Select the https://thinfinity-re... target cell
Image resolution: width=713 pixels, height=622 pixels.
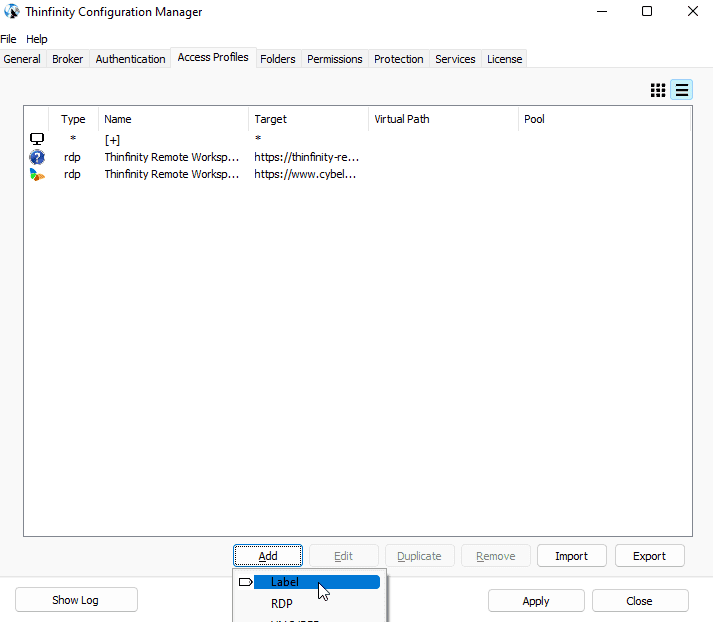pyautogui.click(x=306, y=157)
